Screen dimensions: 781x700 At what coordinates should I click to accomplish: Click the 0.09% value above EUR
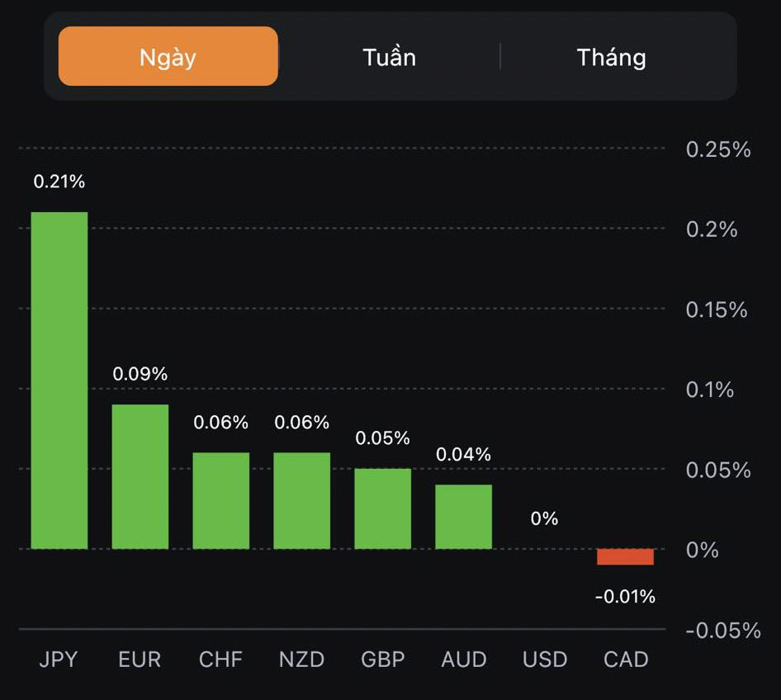pyautogui.click(x=140, y=374)
